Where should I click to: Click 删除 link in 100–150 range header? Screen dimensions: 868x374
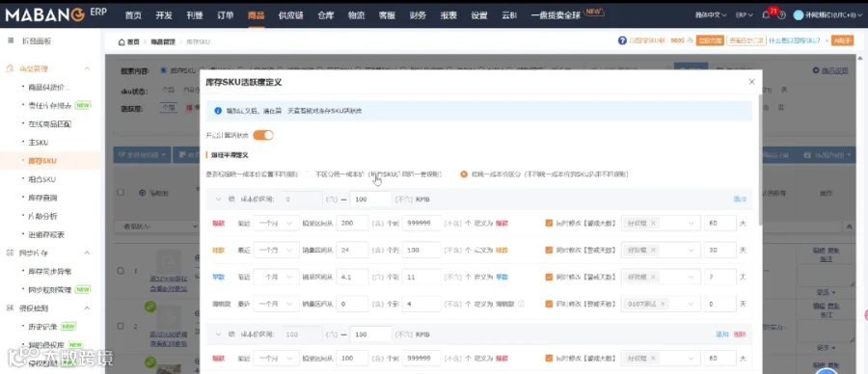click(x=740, y=334)
